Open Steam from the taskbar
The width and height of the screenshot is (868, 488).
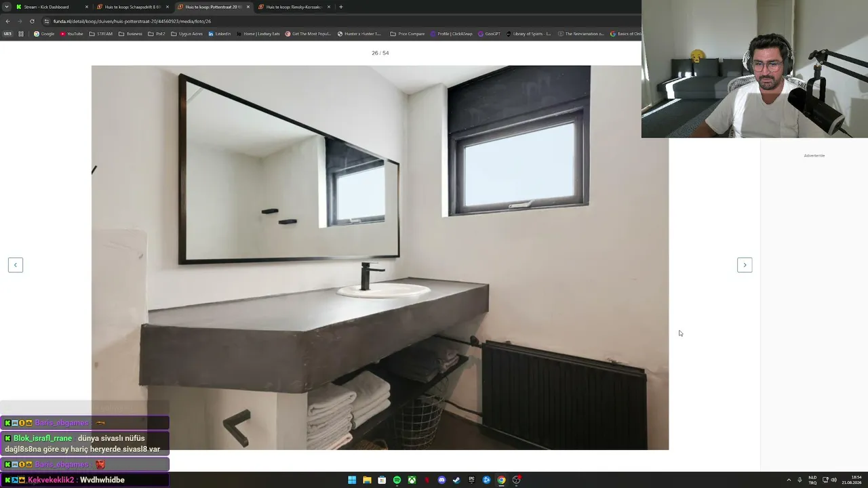point(456,480)
